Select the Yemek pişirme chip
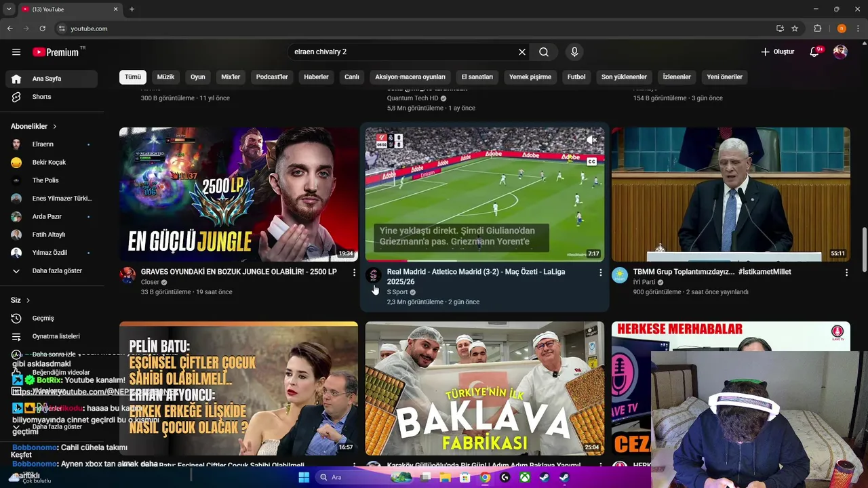868x488 pixels. click(530, 77)
